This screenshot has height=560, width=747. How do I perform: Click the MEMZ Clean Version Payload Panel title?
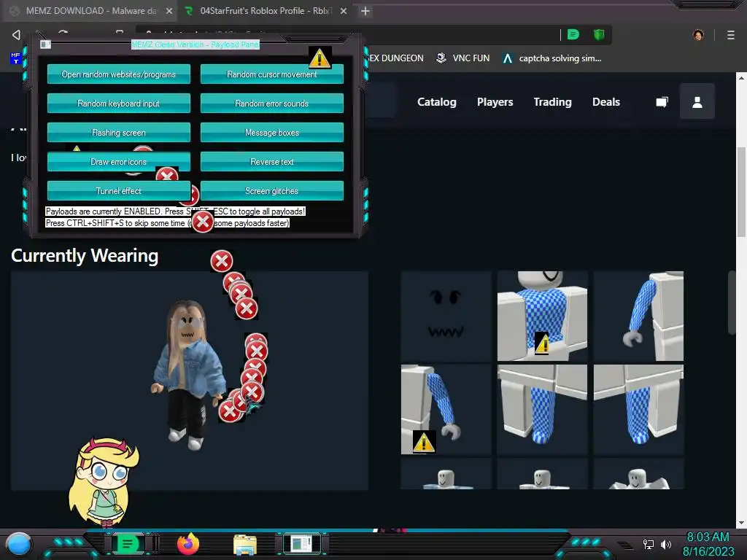pyautogui.click(x=196, y=44)
